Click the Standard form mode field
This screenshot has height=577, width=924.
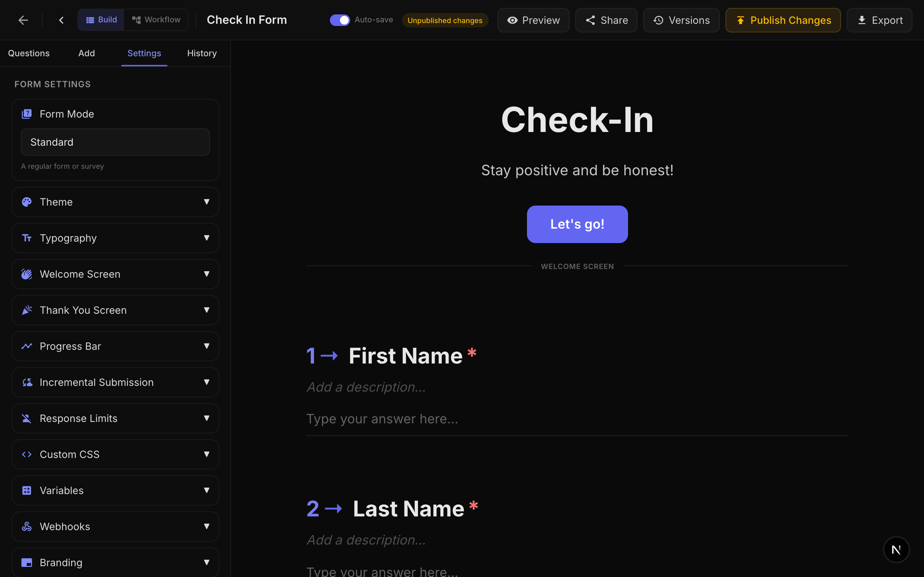[x=115, y=142]
